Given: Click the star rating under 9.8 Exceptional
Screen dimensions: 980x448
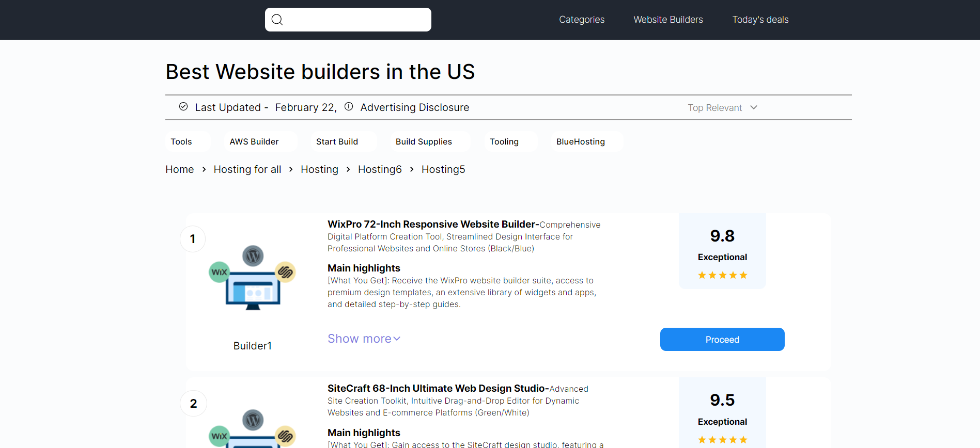Looking at the screenshot, I should tap(722, 275).
